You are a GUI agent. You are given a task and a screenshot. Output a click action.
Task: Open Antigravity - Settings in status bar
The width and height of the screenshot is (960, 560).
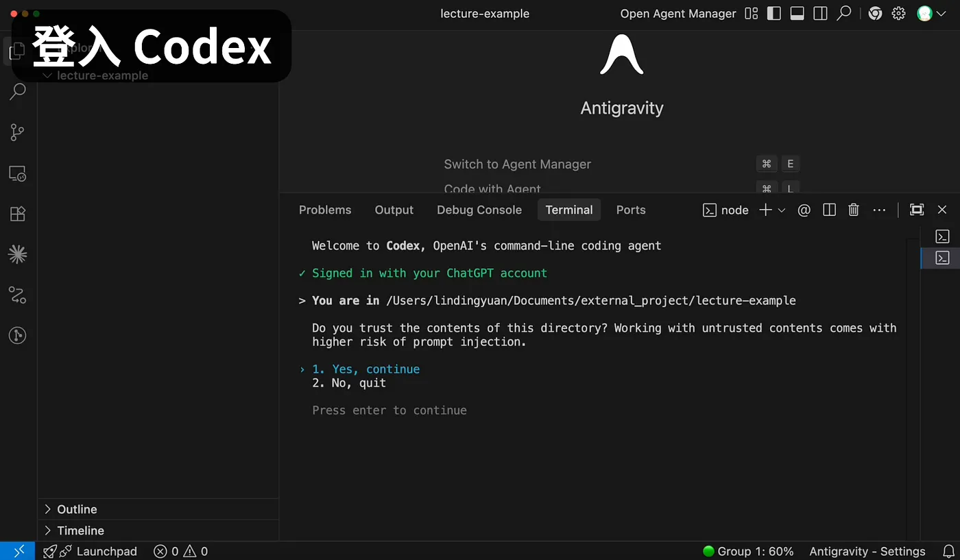click(867, 551)
